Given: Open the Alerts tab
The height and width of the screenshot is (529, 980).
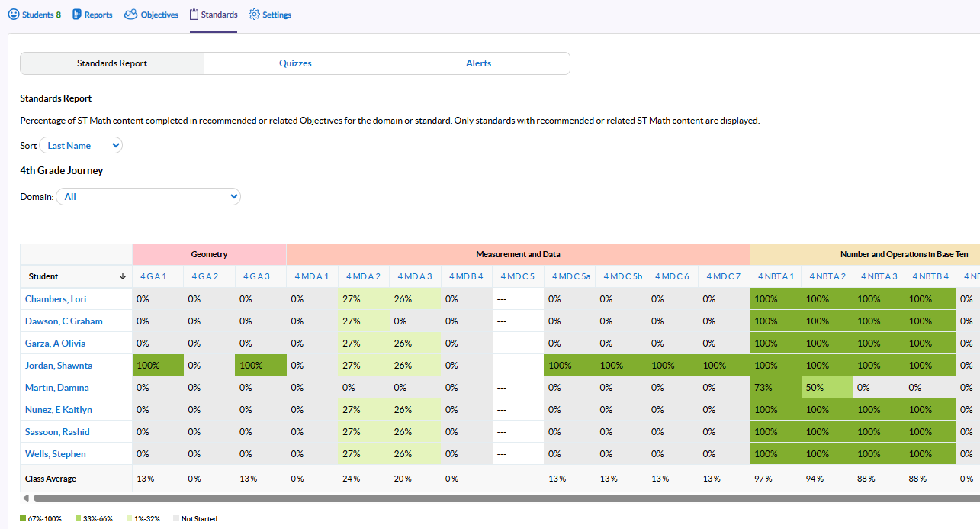Looking at the screenshot, I should (x=478, y=63).
